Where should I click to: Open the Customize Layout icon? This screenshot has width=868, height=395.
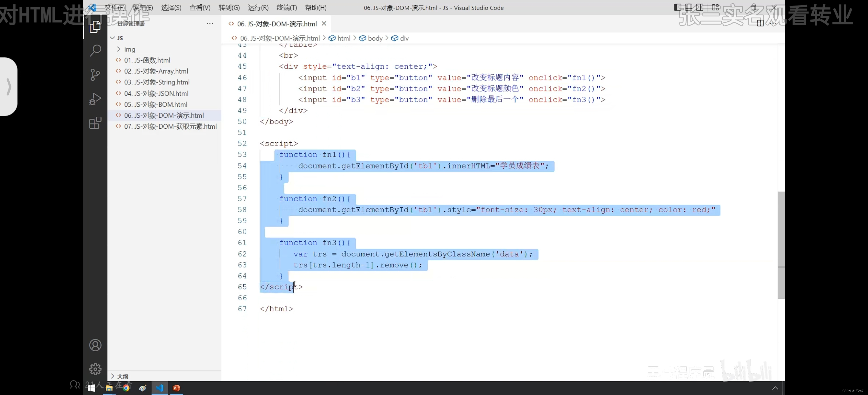tap(716, 7)
